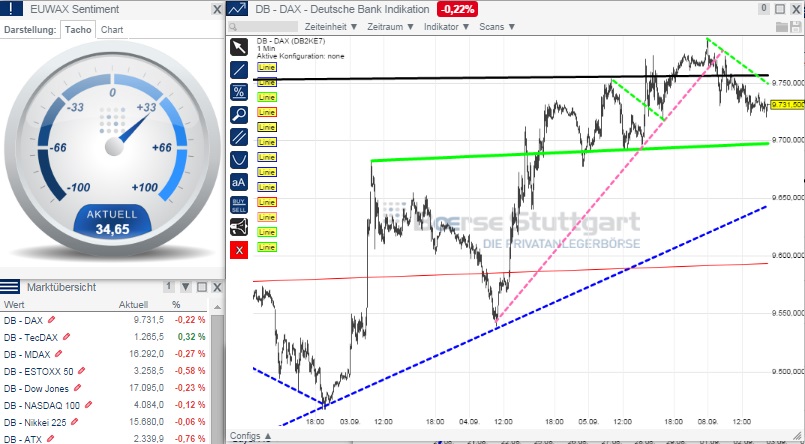Click the 'Aktuell' column header
The image size is (805, 444).
click(133, 304)
